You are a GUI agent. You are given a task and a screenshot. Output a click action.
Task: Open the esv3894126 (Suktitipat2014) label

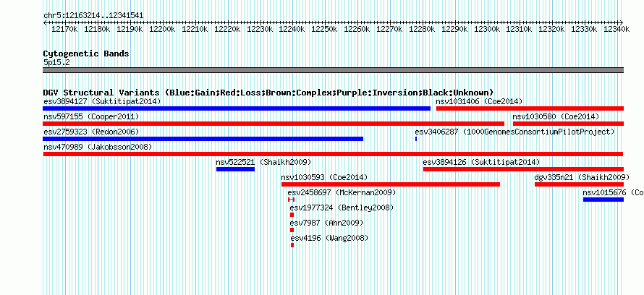pyautogui.click(x=482, y=162)
